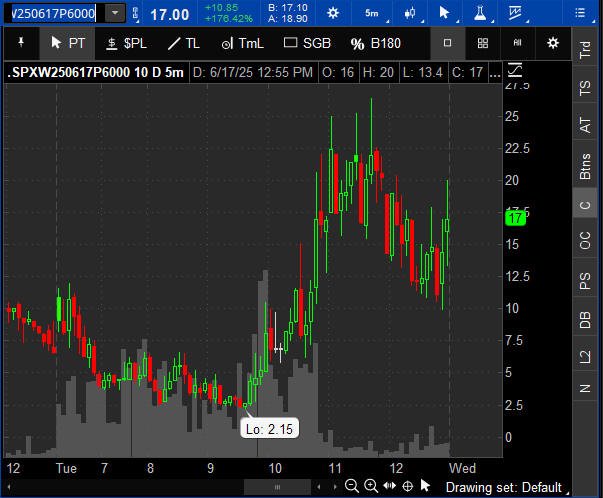This screenshot has width=603, height=498.
Task: Select the % B180 drawing tool
Action: [376, 43]
